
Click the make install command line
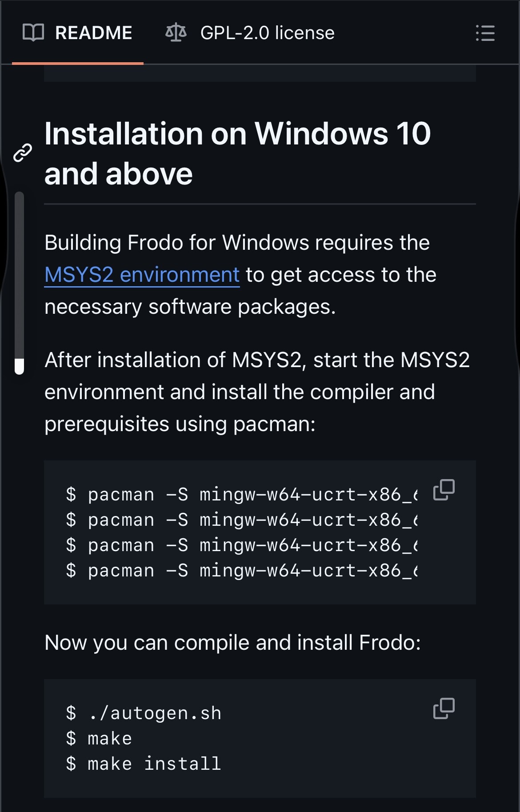point(144,764)
